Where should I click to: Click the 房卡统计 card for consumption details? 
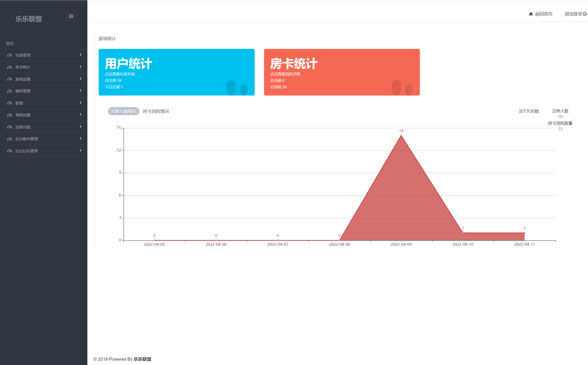pos(342,72)
